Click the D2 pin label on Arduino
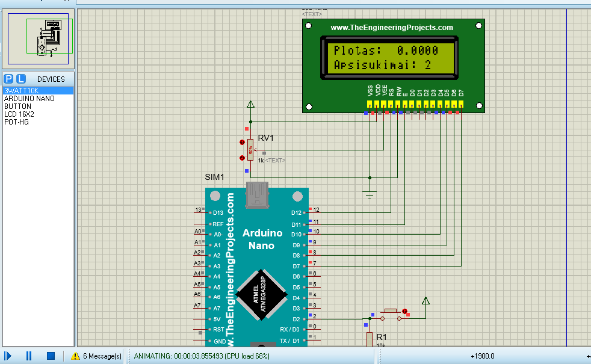The width and height of the screenshot is (591, 364). (296, 319)
